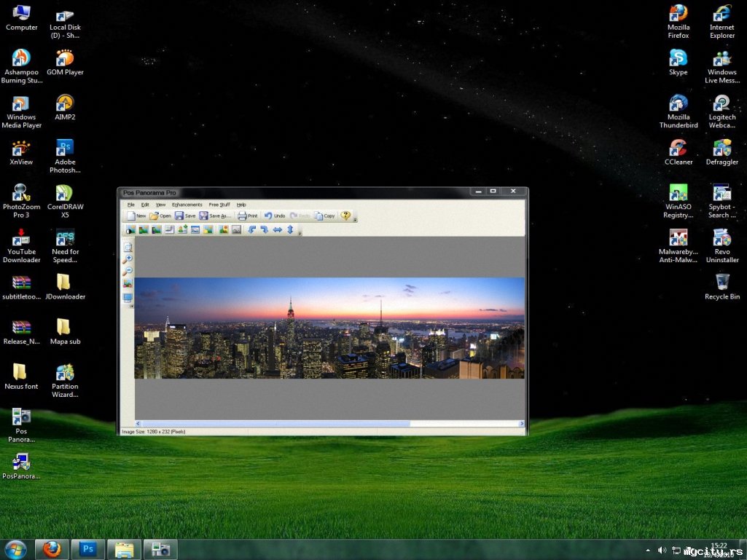Click the blue framed picture icon
747x560 pixels.
[195, 230]
